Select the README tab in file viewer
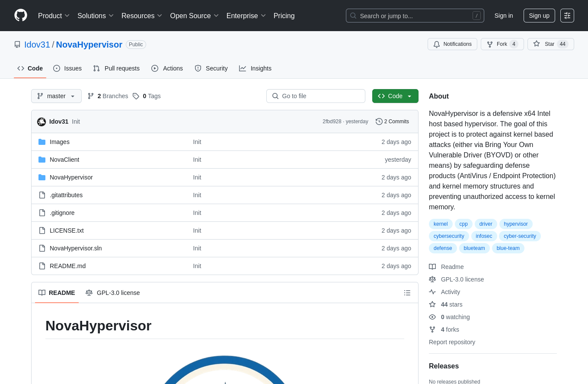Image resolution: width=588 pixels, height=384 pixels. [57, 293]
